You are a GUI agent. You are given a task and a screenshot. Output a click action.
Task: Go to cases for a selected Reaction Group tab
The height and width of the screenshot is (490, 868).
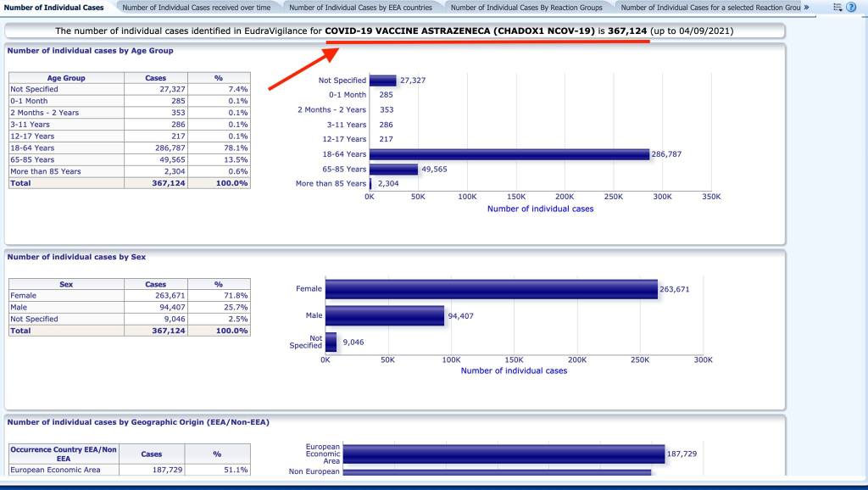click(x=710, y=8)
